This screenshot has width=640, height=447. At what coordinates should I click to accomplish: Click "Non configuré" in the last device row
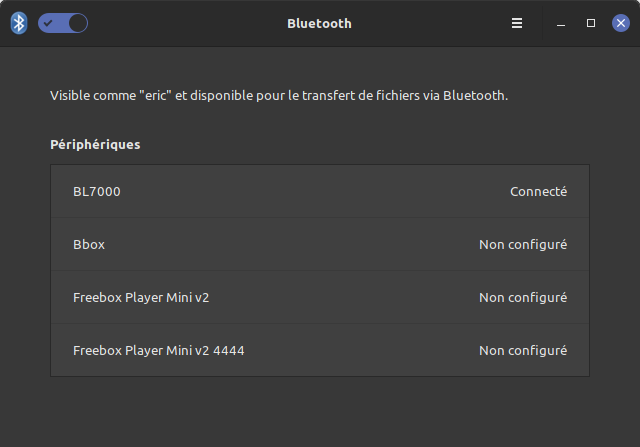coord(523,350)
